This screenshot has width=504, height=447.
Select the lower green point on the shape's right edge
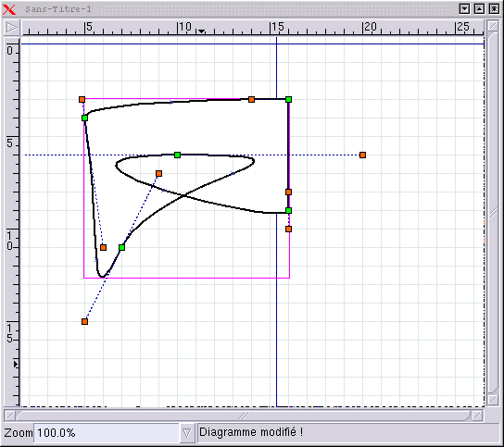click(x=289, y=211)
